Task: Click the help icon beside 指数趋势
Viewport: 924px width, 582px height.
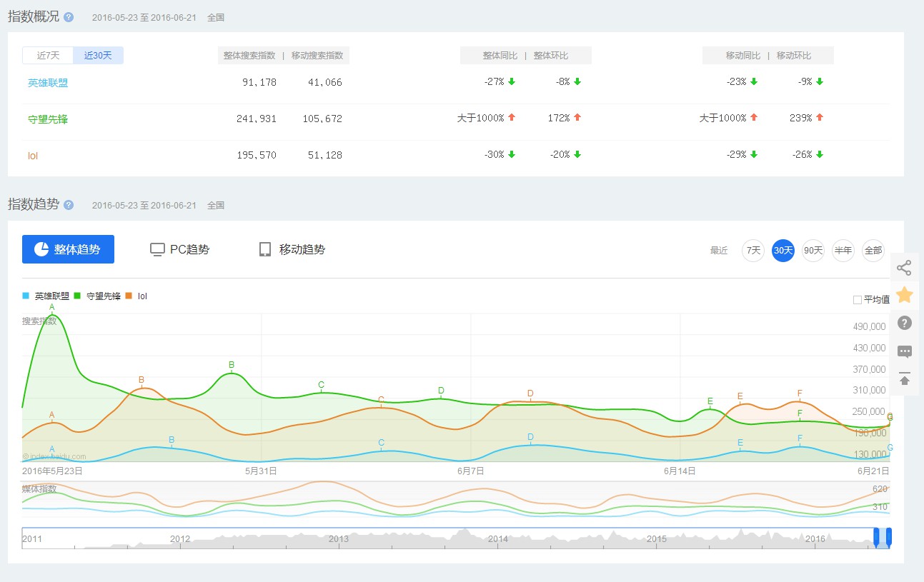Action: [x=69, y=205]
